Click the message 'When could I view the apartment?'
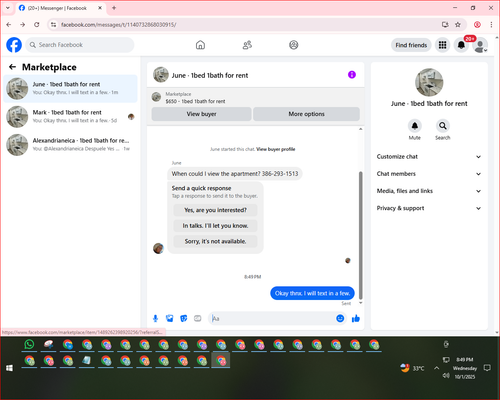 (x=235, y=174)
